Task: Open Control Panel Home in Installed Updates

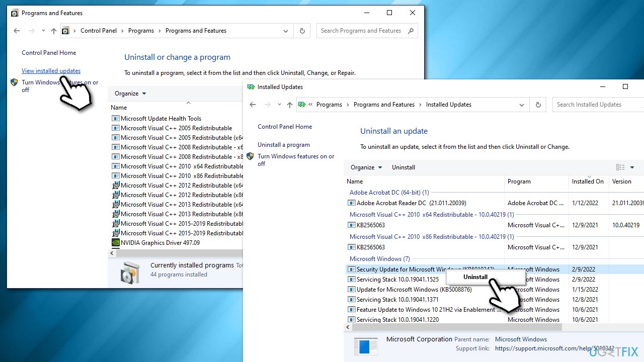Action: 285,127
